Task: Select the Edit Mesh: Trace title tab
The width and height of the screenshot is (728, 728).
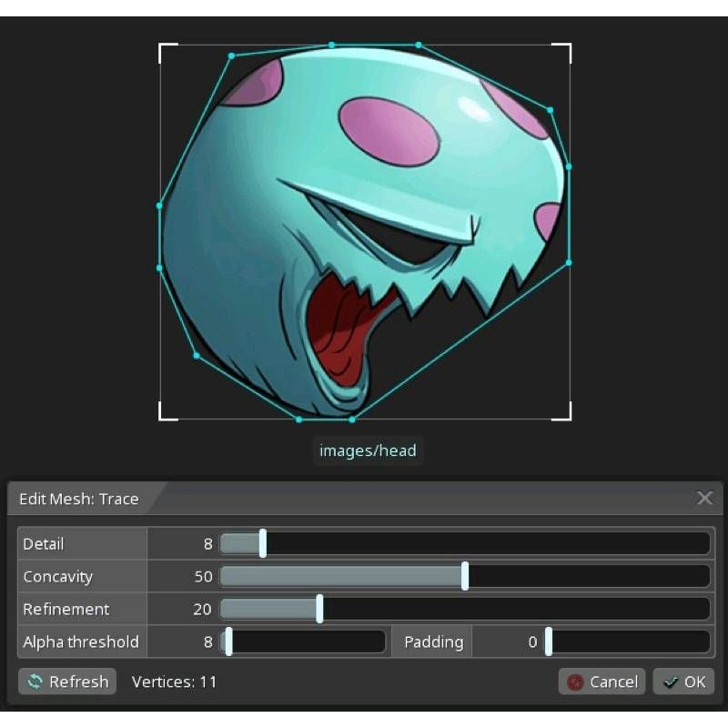Action: tap(79, 499)
